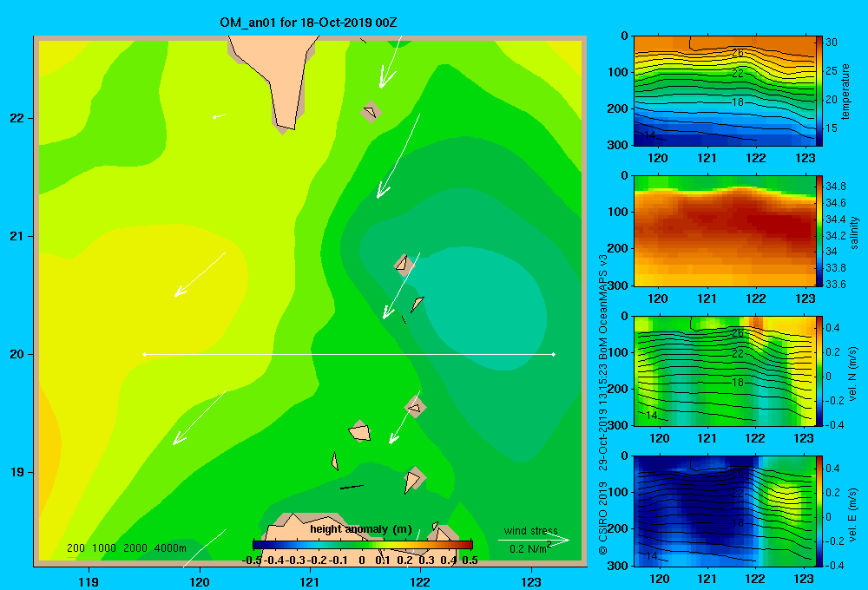The height and width of the screenshot is (590, 868).
Task: Click the '1000' depth contour legend entry
Action: click(104, 548)
